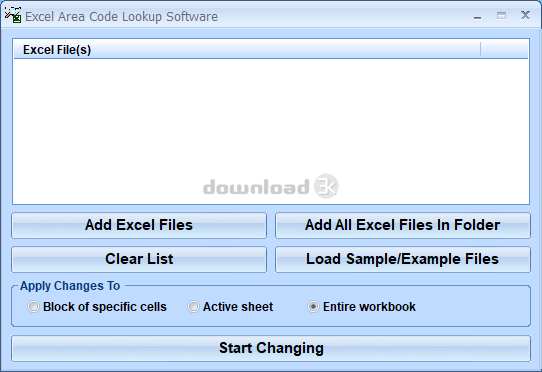
Task: Start Changing the files
Action: point(271,348)
